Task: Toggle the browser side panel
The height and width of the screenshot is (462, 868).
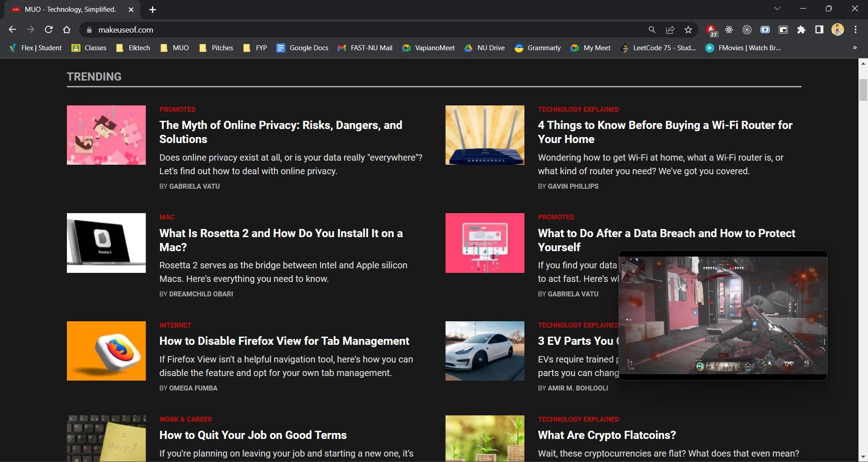Action: coord(819,29)
